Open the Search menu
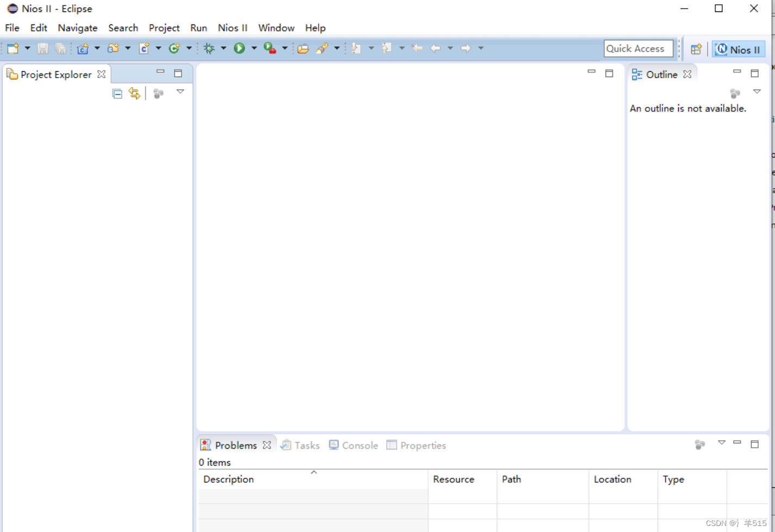Viewport: 775px width, 532px height. click(x=123, y=28)
